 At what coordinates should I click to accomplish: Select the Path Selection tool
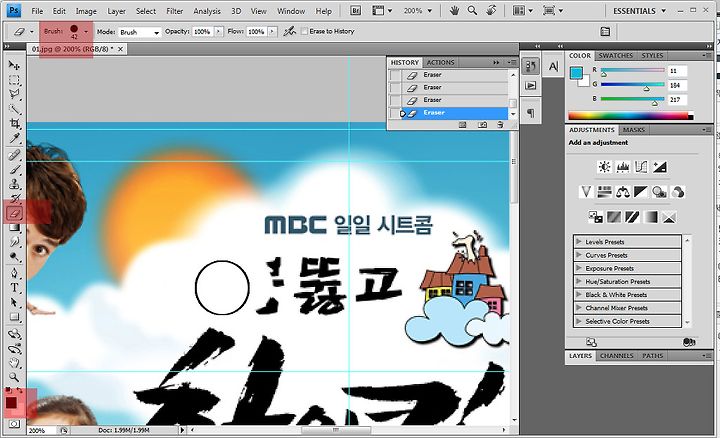pos(14,302)
